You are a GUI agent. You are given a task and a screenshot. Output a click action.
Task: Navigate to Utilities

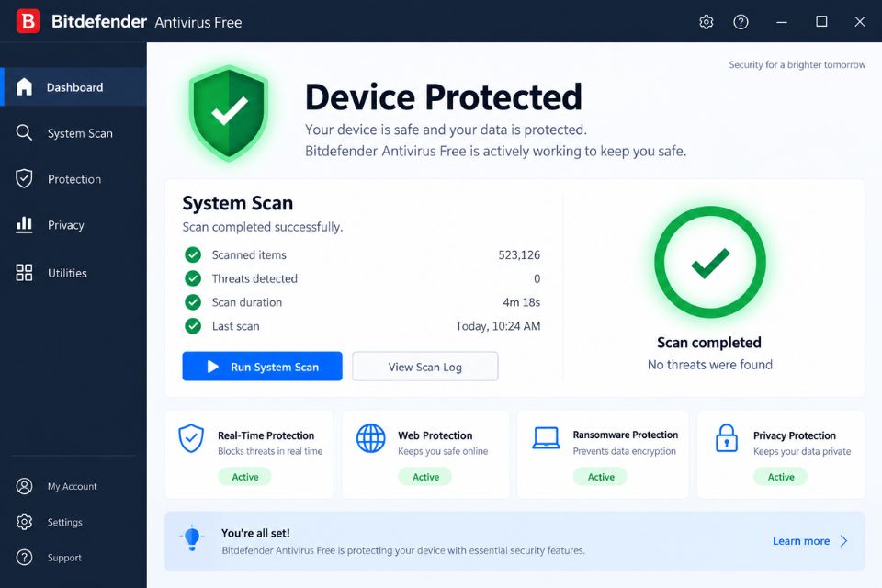pyautogui.click(x=67, y=273)
